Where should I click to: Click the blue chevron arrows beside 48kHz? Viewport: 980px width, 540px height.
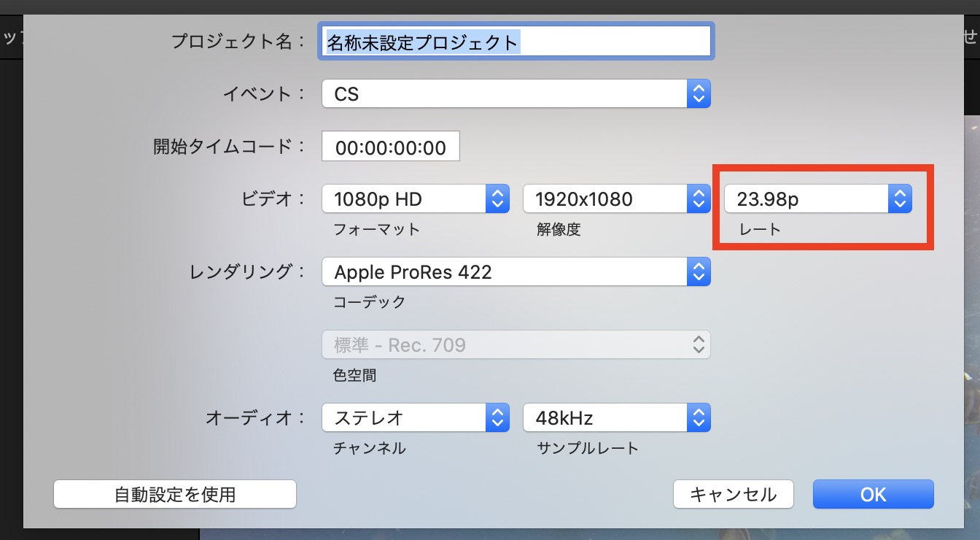(698, 418)
